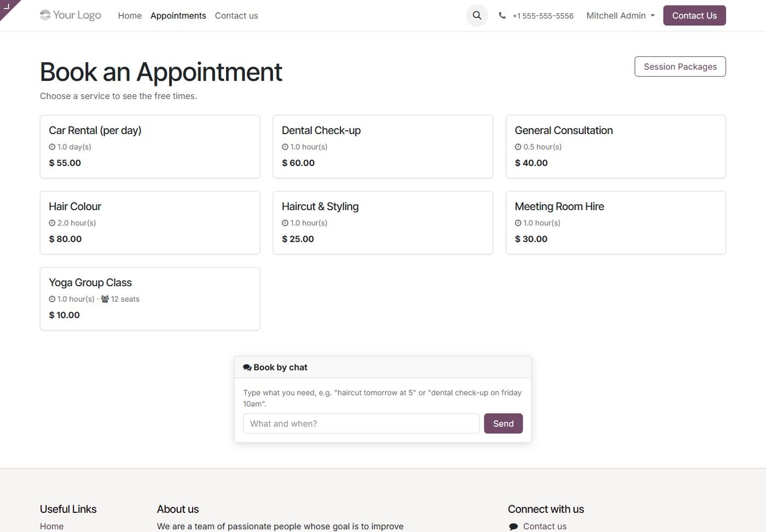The width and height of the screenshot is (766, 532).
Task: Click the clock icon on Dental Check-up card
Action: click(285, 147)
